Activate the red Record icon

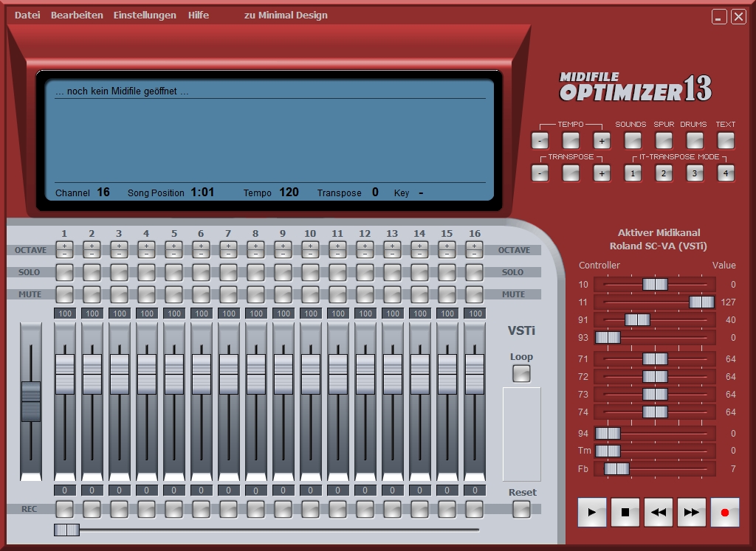tap(724, 512)
